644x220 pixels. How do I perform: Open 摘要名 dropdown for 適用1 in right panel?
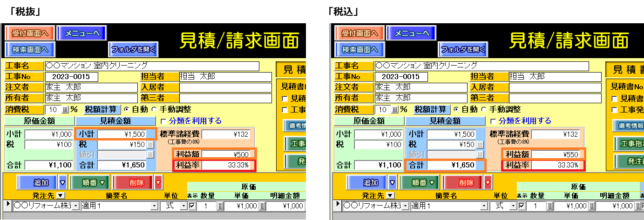(484, 206)
